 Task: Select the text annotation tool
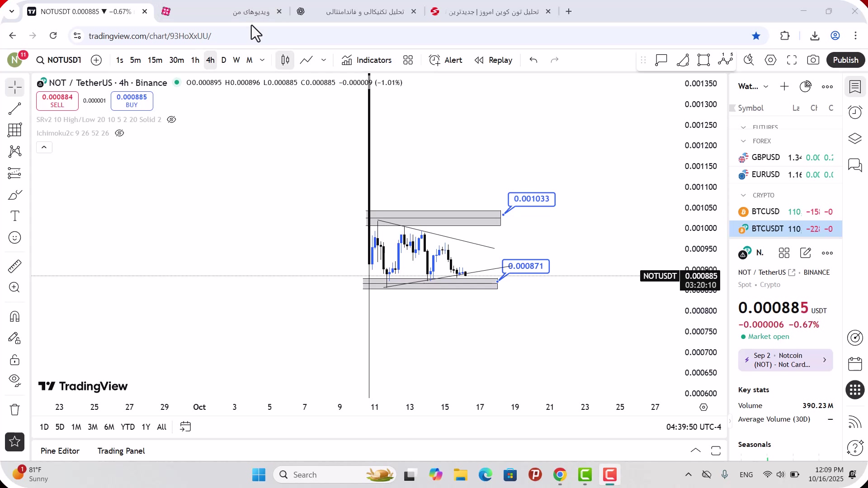click(15, 216)
